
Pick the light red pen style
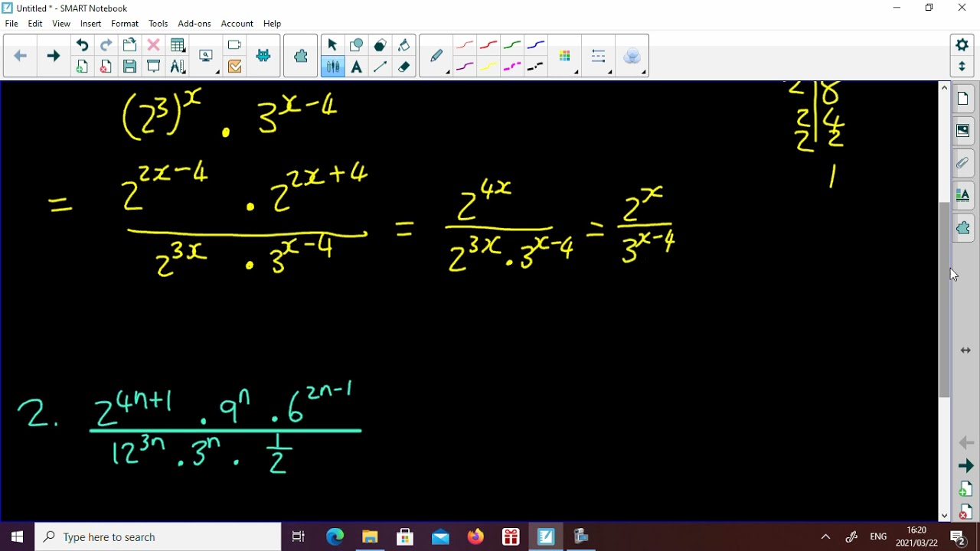[464, 45]
